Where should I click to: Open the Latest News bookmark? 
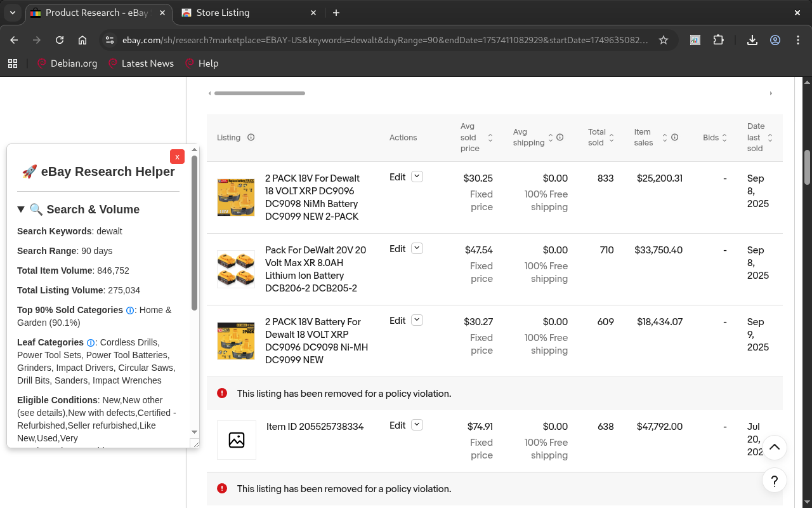click(141, 63)
